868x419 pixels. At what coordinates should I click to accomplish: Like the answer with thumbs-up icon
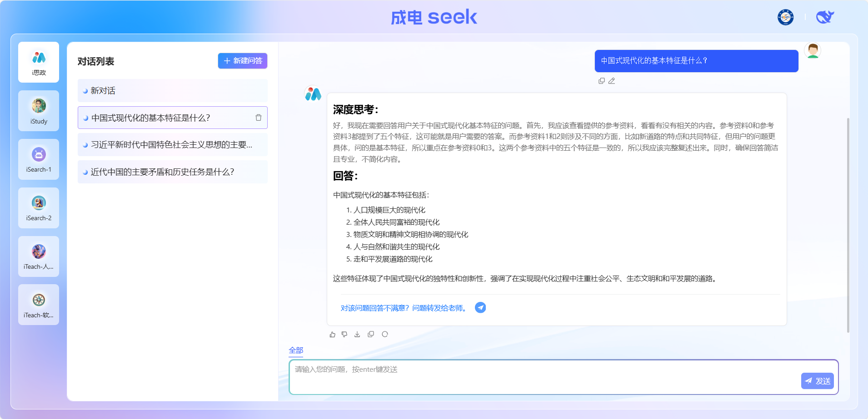coord(333,334)
